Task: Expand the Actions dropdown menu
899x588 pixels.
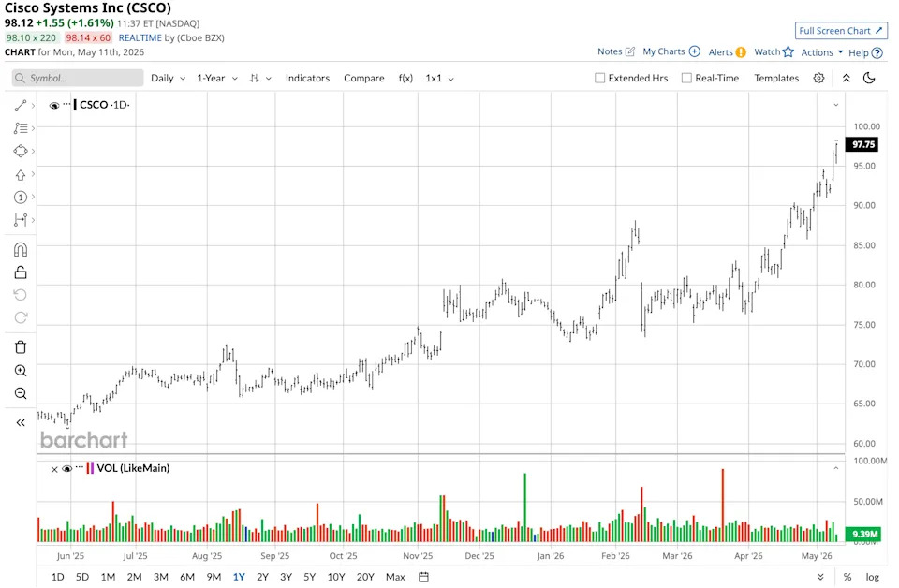Action: pyautogui.click(x=821, y=52)
